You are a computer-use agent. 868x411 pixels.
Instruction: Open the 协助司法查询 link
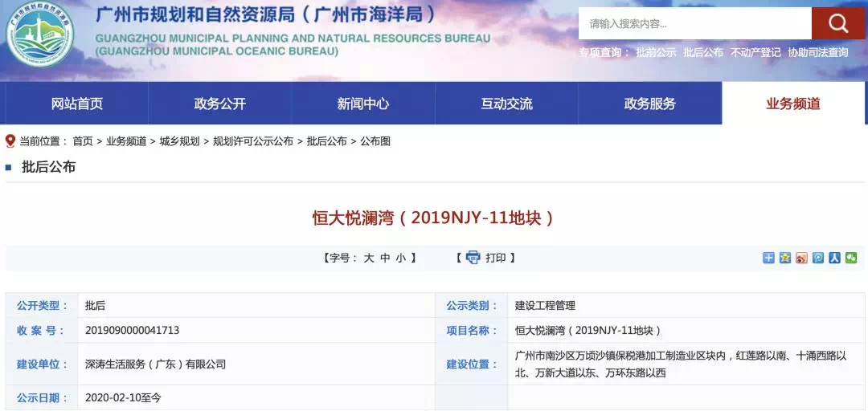pos(817,53)
